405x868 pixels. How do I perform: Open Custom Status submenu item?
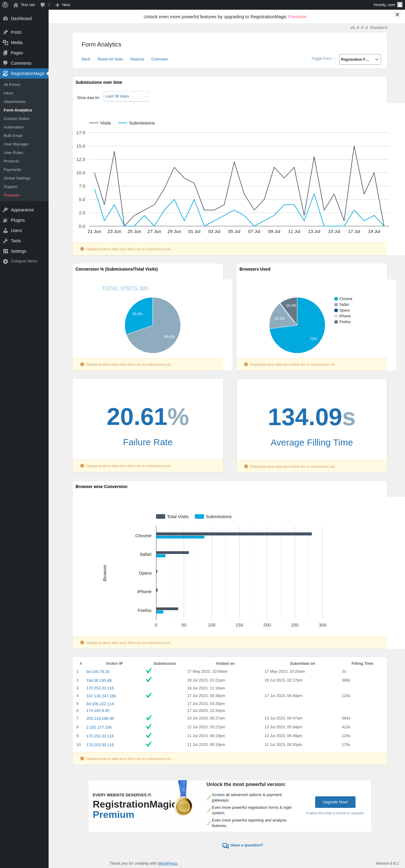coord(16,119)
